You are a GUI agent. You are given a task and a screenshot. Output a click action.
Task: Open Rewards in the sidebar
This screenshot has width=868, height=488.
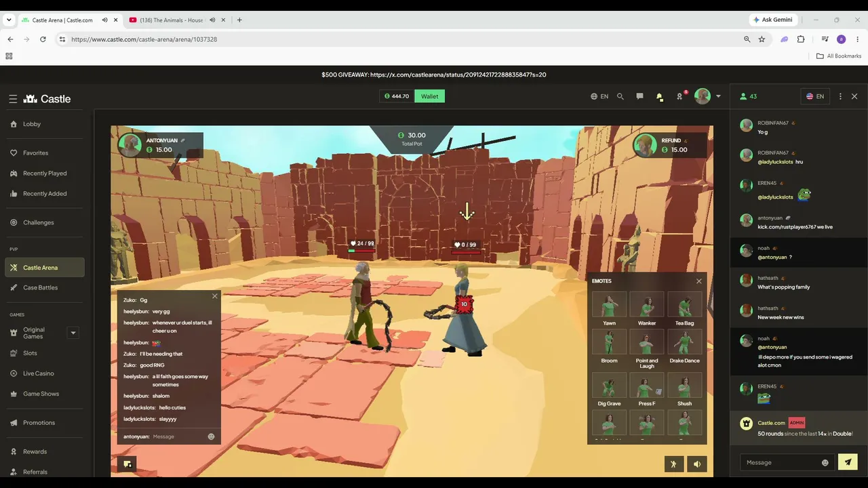pyautogui.click(x=35, y=451)
